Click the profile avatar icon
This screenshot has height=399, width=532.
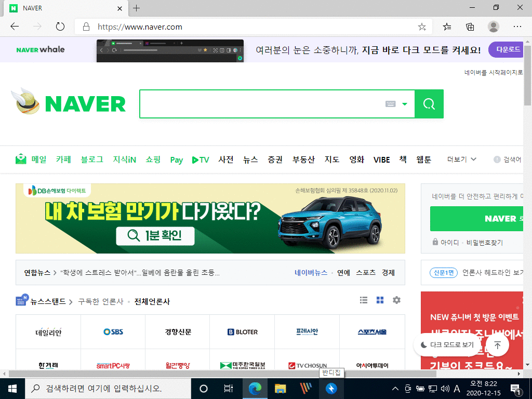point(494,26)
